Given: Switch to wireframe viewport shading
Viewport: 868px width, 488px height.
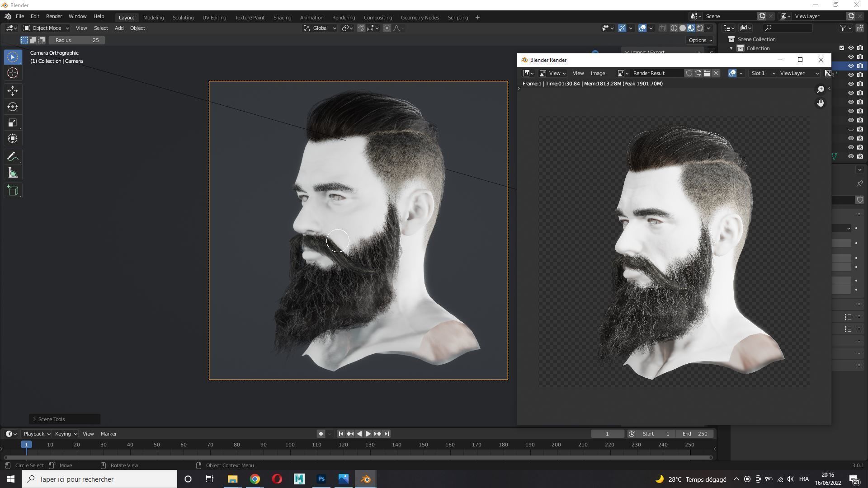Looking at the screenshot, I should click(x=674, y=28).
